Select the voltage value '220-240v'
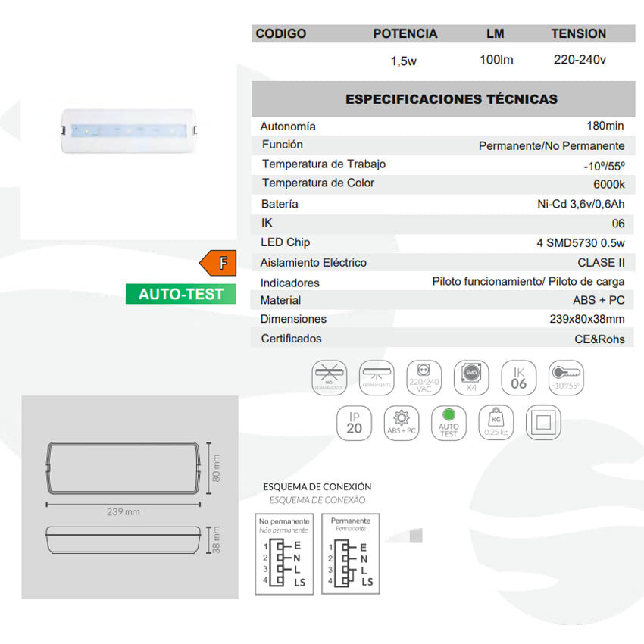The width and height of the screenshot is (644, 644). pyautogui.click(x=580, y=60)
